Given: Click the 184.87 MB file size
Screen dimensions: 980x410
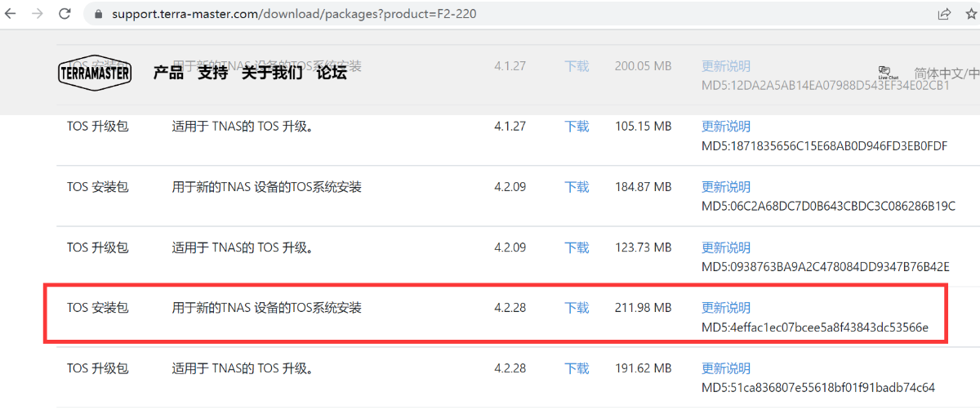Looking at the screenshot, I should coord(644,187).
